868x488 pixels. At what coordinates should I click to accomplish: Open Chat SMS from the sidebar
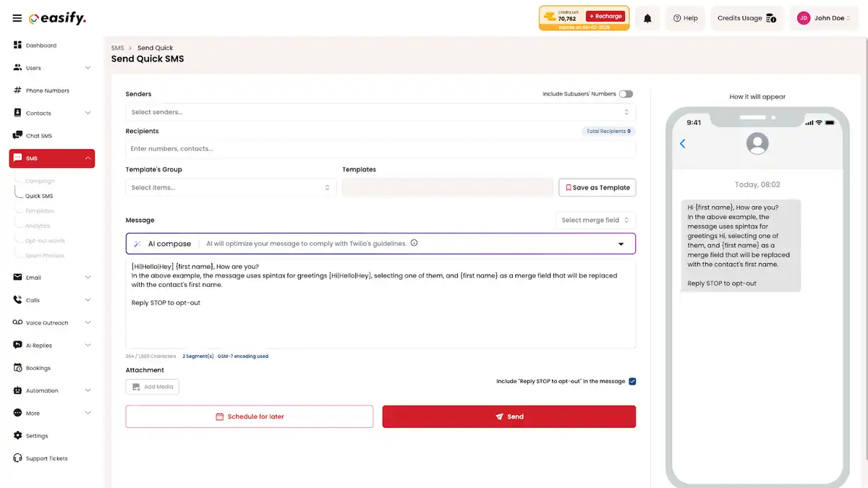pyautogui.click(x=41, y=135)
